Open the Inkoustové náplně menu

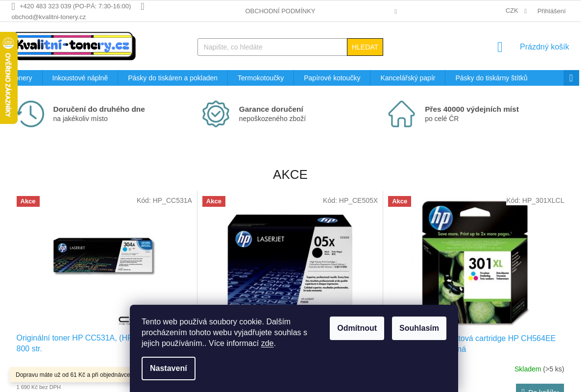[80, 78]
